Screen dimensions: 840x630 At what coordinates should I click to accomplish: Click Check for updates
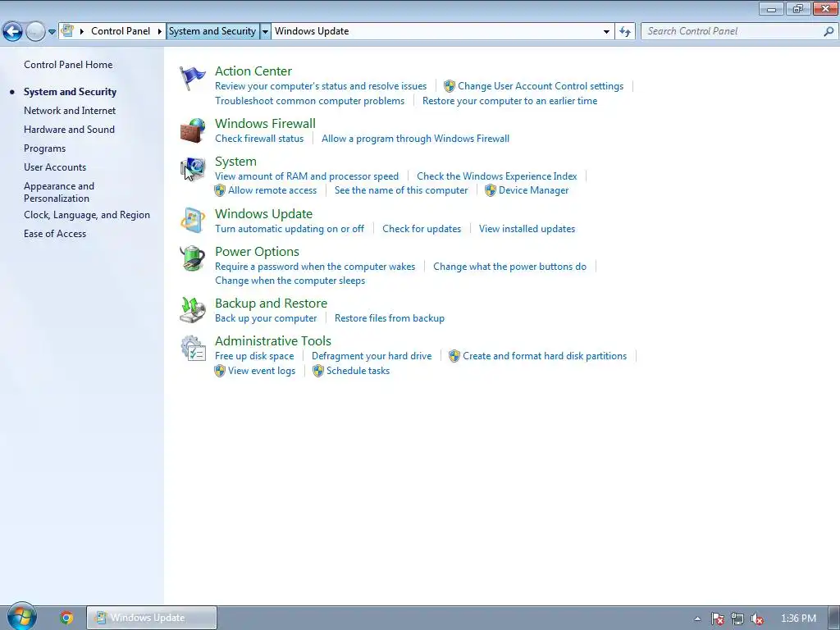[422, 229]
